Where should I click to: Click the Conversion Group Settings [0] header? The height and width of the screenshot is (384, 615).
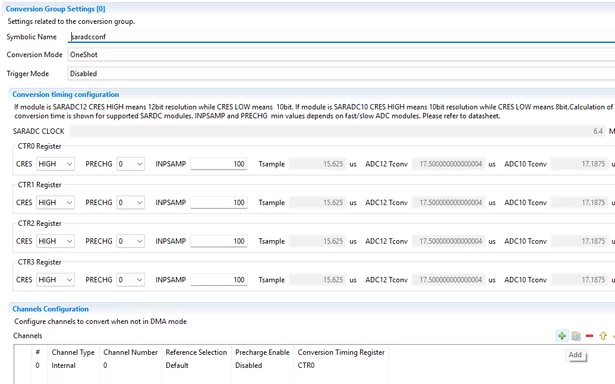55,9
